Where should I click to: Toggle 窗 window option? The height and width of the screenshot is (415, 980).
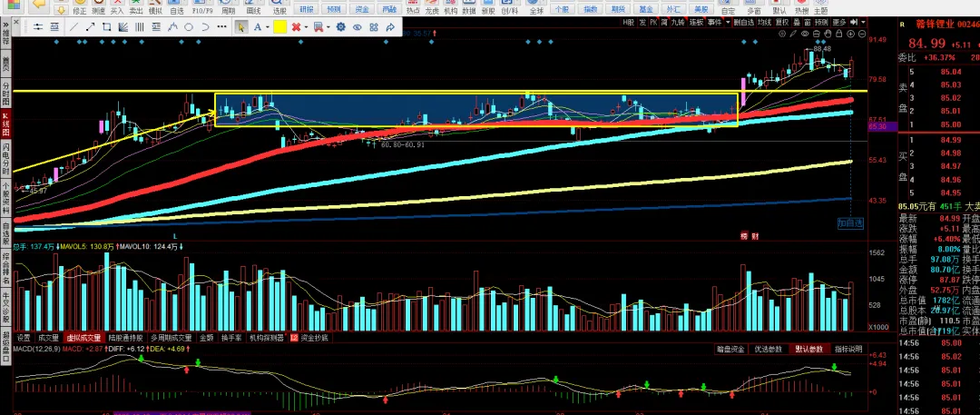pos(807,23)
